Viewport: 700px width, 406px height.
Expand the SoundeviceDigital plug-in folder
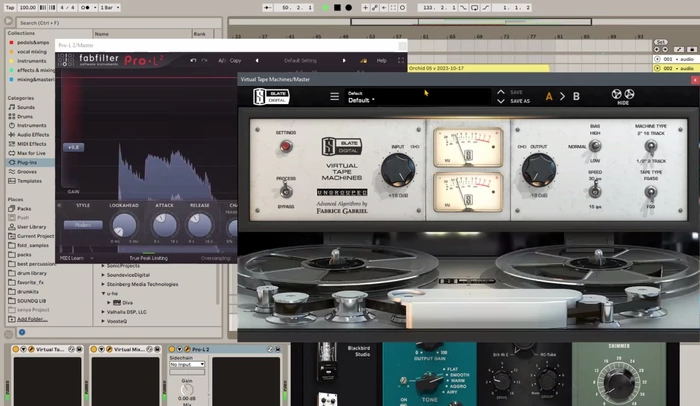click(x=103, y=275)
